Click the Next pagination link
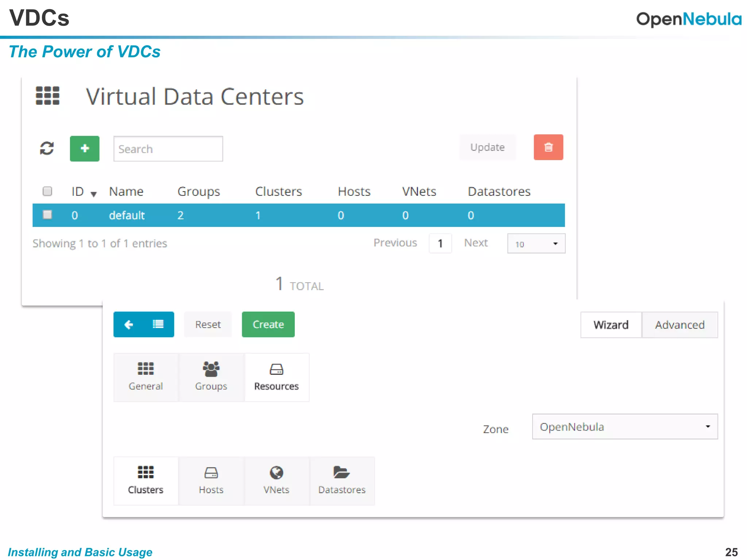Screen dimensions: 747x560 [x=476, y=243]
